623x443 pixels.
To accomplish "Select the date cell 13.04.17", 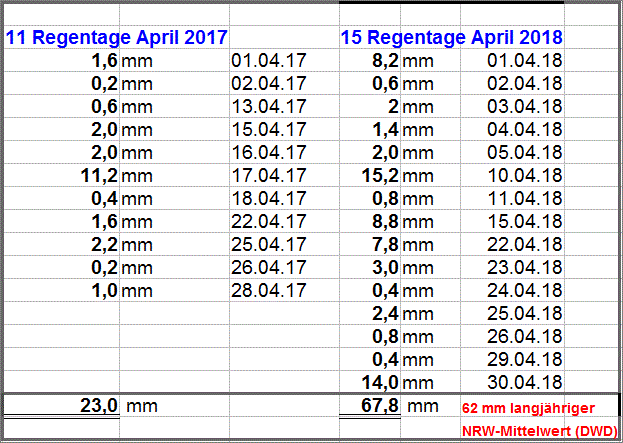I will click(269, 106).
